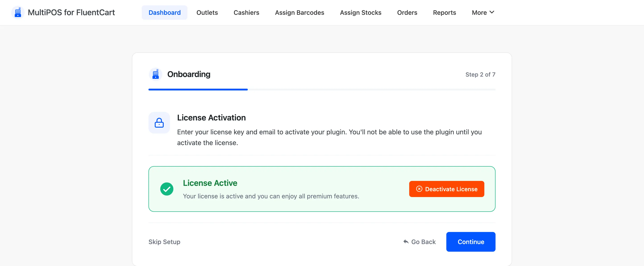Open the Orders page
The image size is (644, 266).
coord(407,13)
